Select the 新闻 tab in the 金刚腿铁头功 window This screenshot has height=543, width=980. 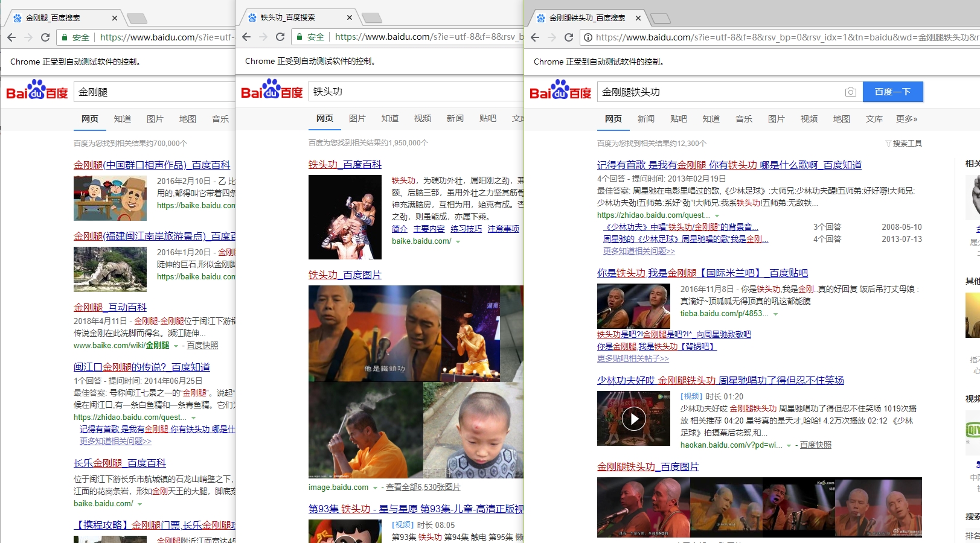click(x=645, y=119)
